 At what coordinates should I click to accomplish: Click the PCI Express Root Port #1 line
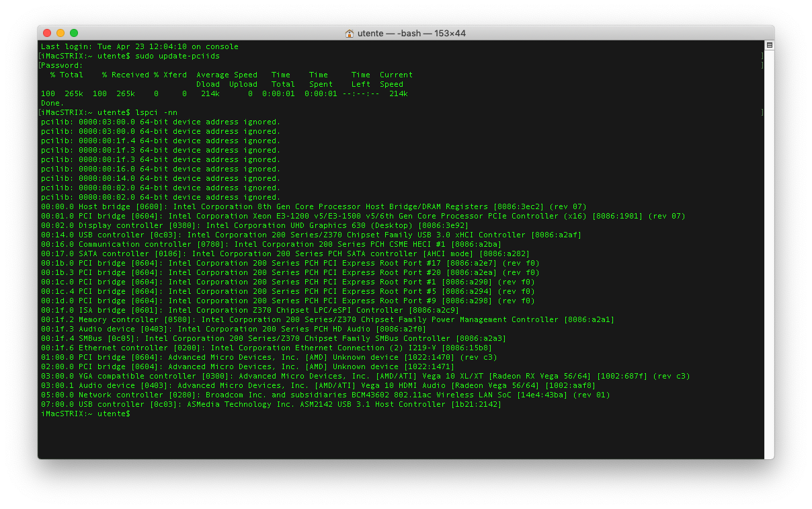[288, 282]
